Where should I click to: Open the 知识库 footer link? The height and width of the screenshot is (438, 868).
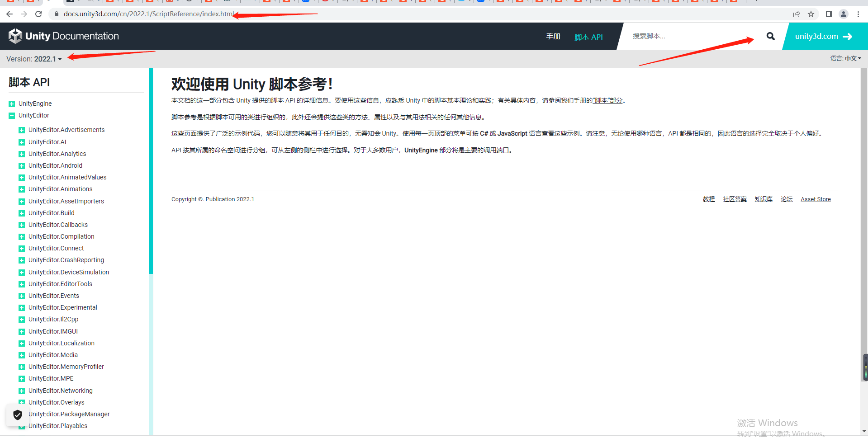[x=764, y=199]
